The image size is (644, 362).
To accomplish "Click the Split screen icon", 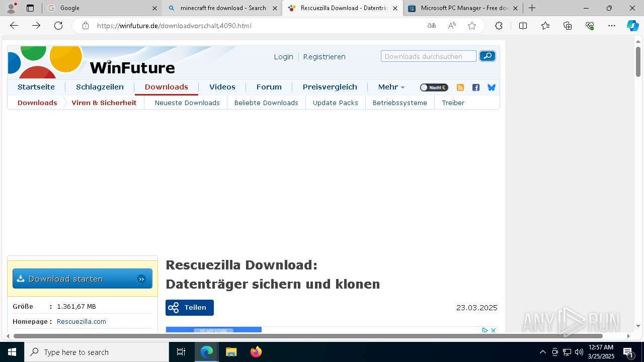I will (523, 26).
